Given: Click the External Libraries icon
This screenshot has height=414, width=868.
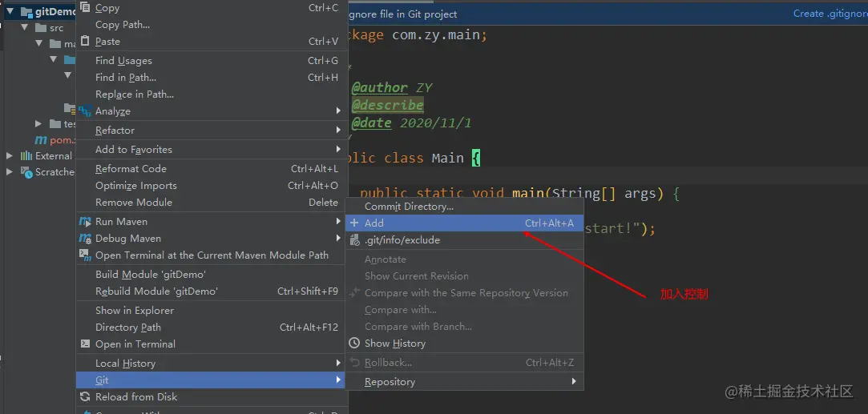Looking at the screenshot, I should pos(26,156).
